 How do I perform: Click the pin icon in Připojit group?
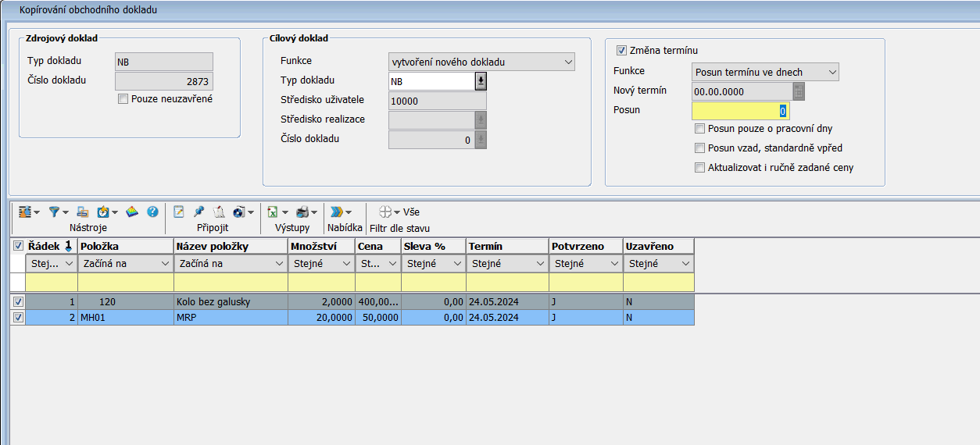click(x=199, y=212)
